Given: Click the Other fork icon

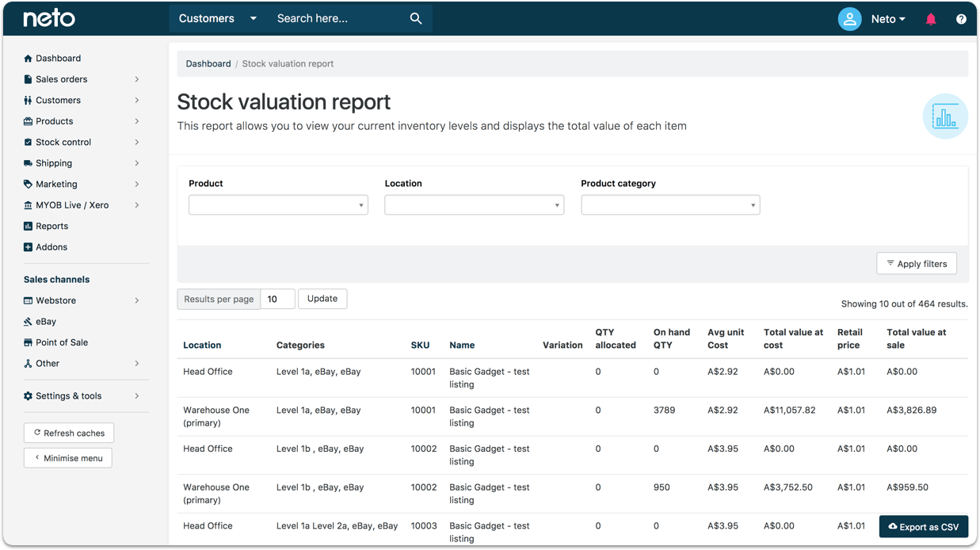Looking at the screenshot, I should (x=28, y=364).
